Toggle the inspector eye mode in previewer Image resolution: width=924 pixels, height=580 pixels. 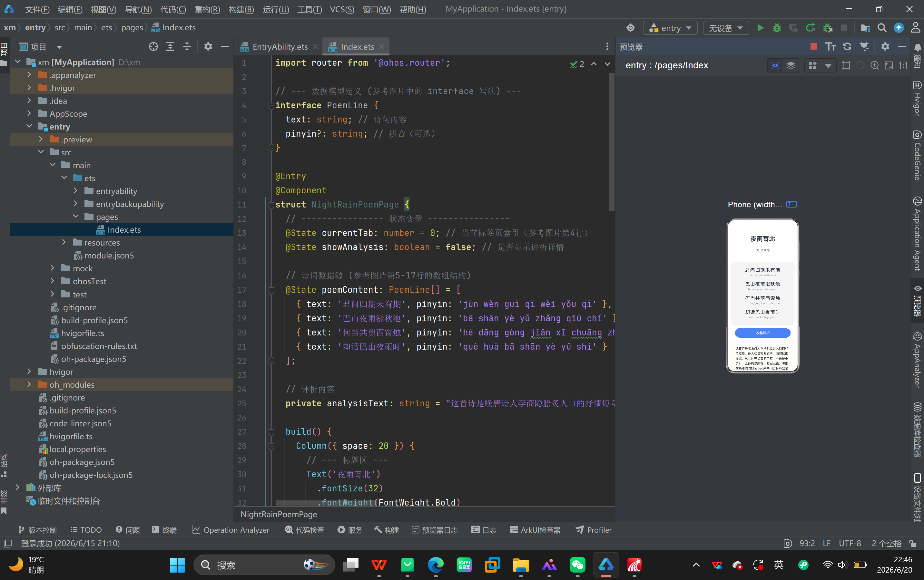click(x=775, y=65)
